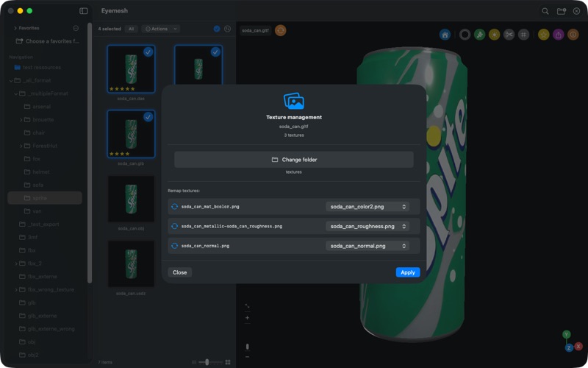Collapse the _multipleFormat folder

[16, 93]
